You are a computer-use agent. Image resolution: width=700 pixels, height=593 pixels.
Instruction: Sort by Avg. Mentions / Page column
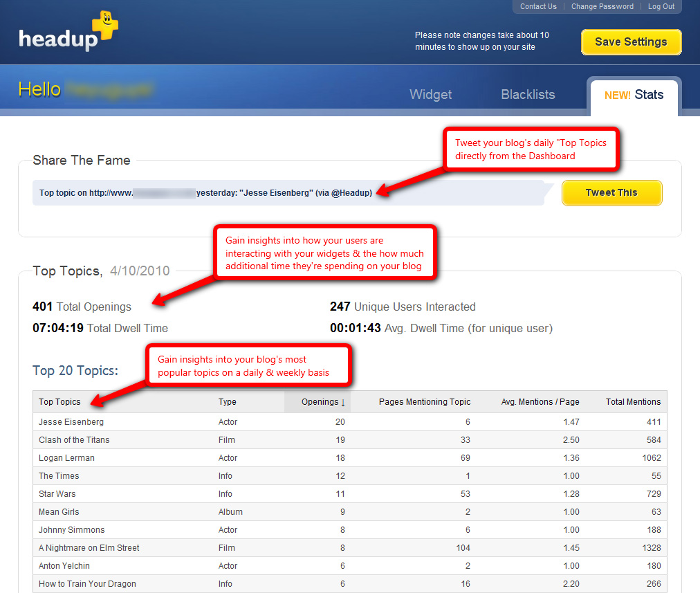540,402
